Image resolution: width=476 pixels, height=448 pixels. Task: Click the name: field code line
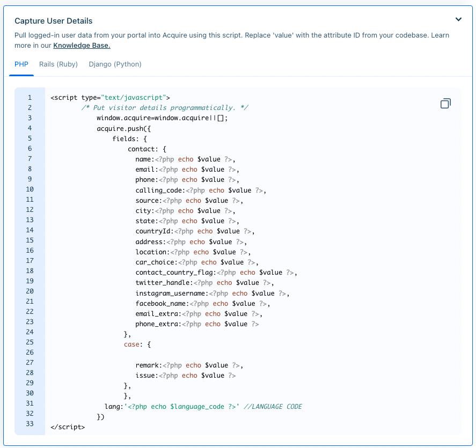[x=185, y=159]
